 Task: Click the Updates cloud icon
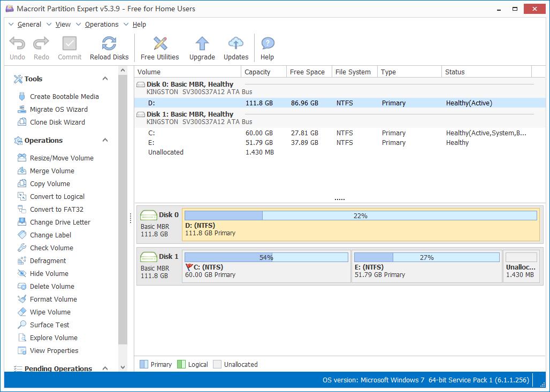(x=236, y=44)
